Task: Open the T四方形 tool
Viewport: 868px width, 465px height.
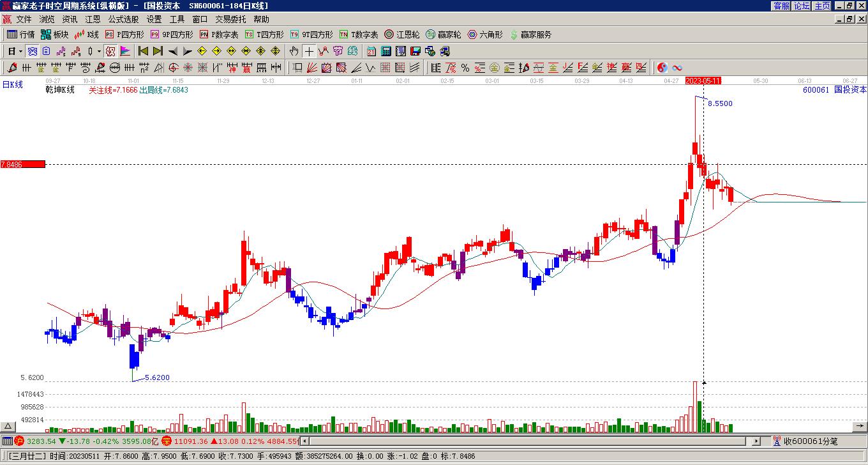Action: pos(264,34)
